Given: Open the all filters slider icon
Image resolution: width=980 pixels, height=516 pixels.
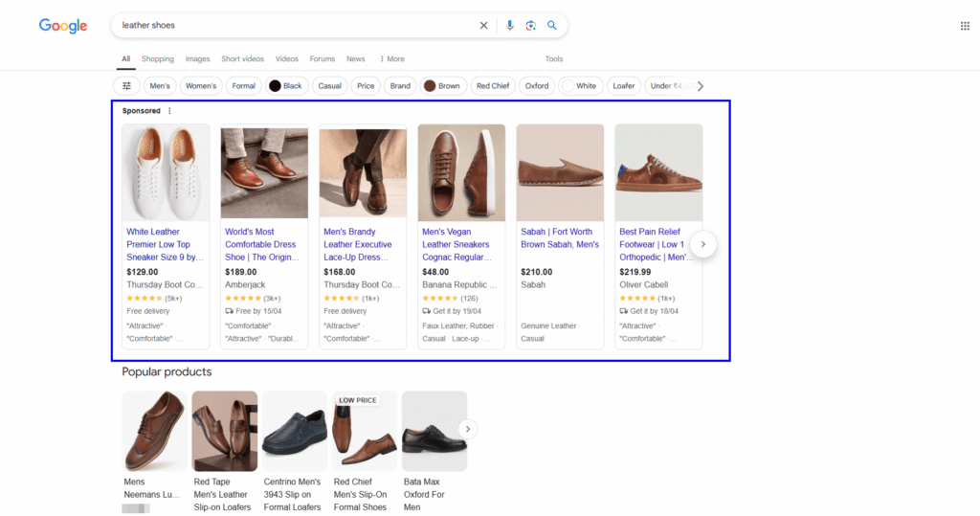Looking at the screenshot, I should [127, 86].
